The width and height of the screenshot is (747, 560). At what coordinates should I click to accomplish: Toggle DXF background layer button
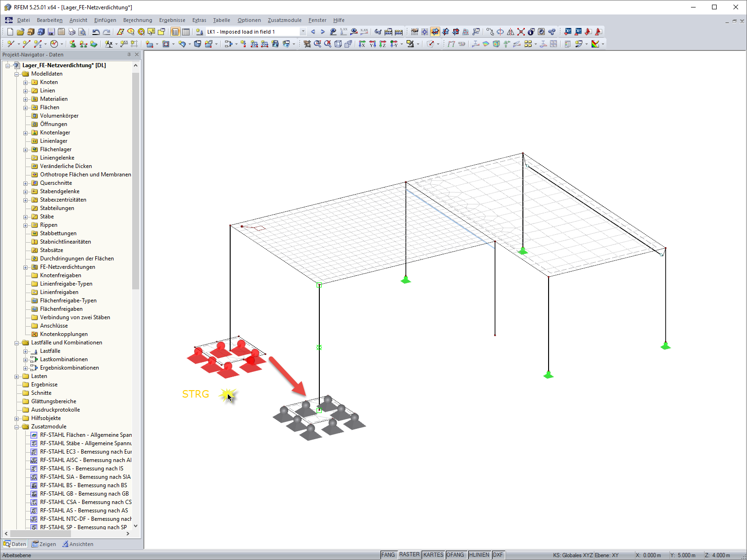click(x=498, y=555)
